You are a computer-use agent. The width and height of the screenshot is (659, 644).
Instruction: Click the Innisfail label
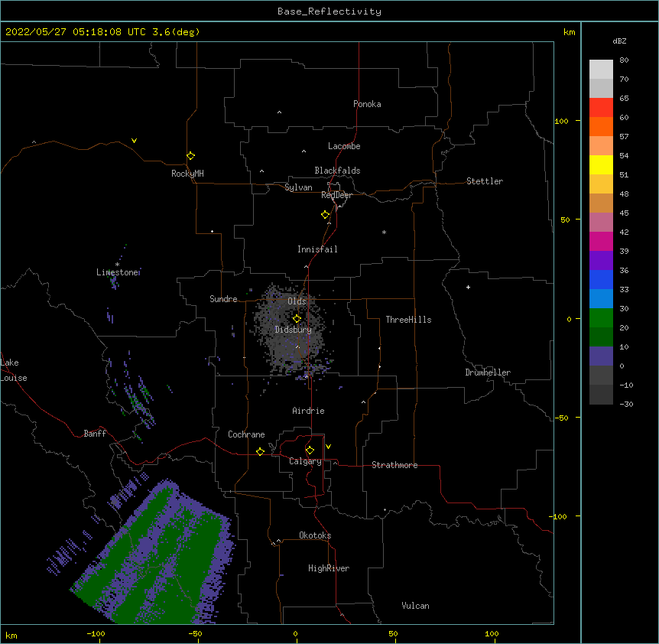coord(317,249)
